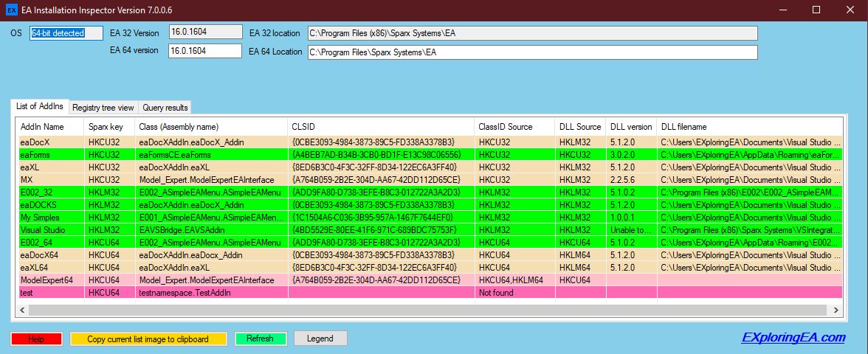The image size is (868, 354).
Task: Click the EA 32 location path field
Action: [x=531, y=33]
